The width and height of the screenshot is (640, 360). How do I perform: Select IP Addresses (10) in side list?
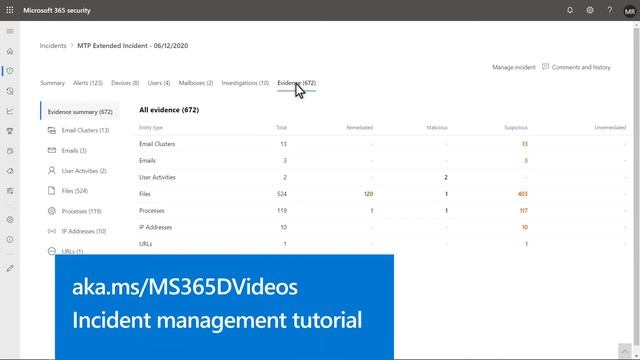click(x=84, y=231)
